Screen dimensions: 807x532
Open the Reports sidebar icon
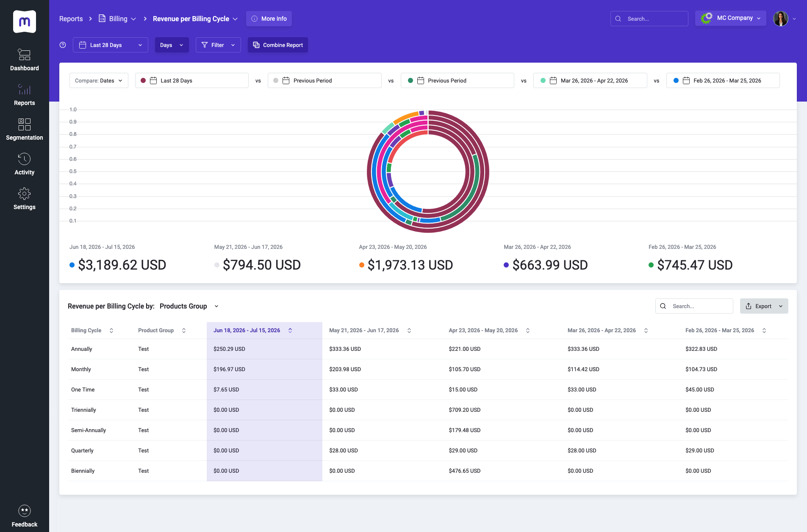click(x=24, y=89)
